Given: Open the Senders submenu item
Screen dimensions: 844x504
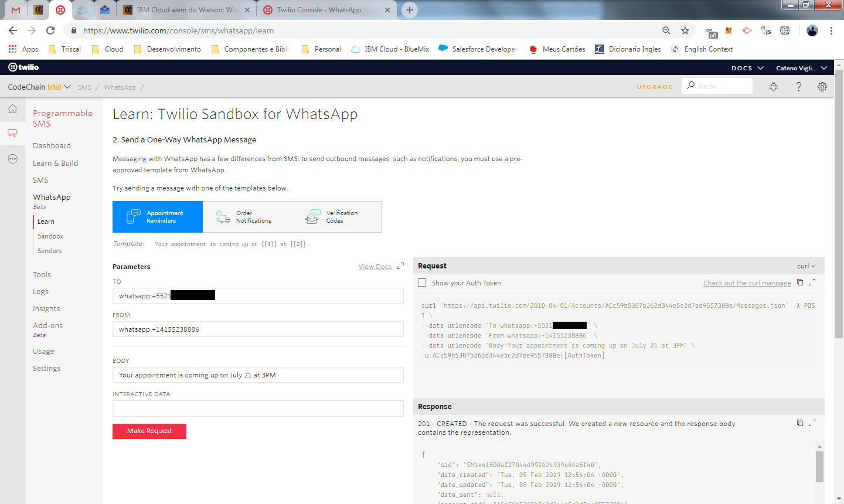Looking at the screenshot, I should pyautogui.click(x=49, y=251).
